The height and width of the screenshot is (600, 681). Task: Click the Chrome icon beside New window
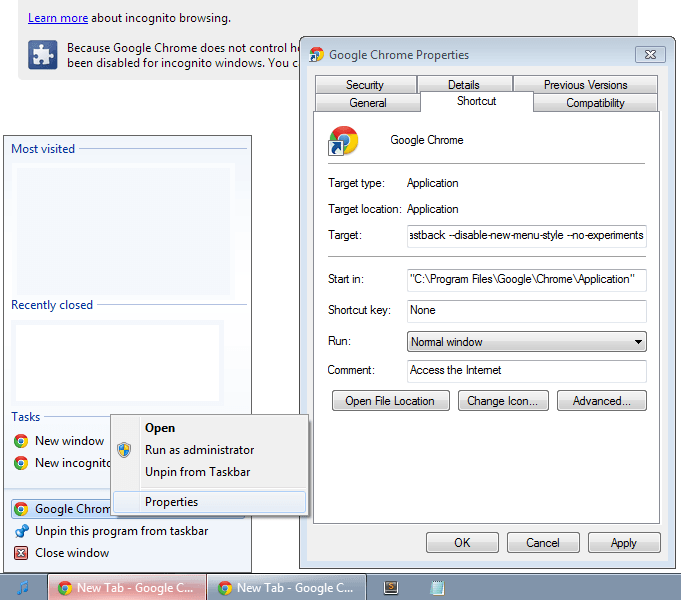click(21, 441)
